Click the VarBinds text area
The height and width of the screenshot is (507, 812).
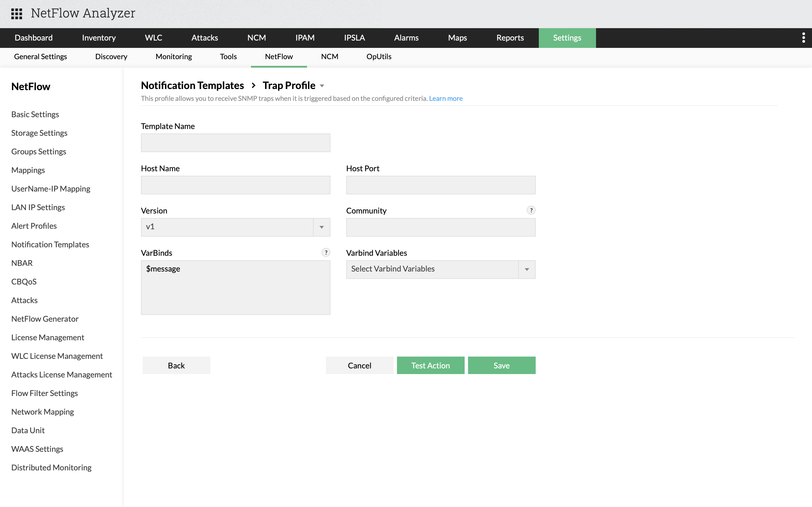pos(235,287)
